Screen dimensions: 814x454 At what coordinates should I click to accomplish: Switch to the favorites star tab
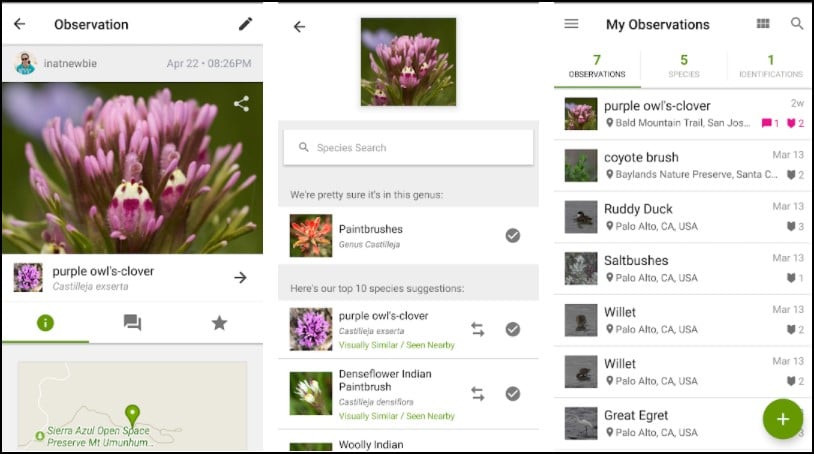click(219, 323)
